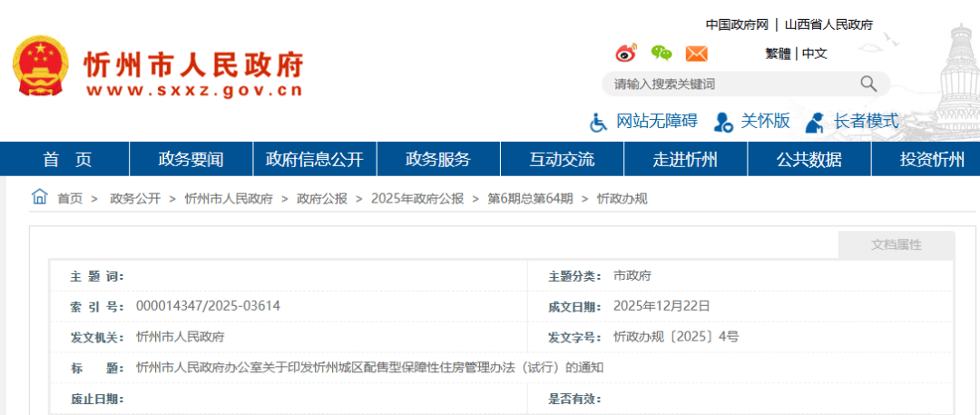This screenshot has height=415, width=980.
Task: Click the magnifying glass search icon
Action: tap(868, 84)
